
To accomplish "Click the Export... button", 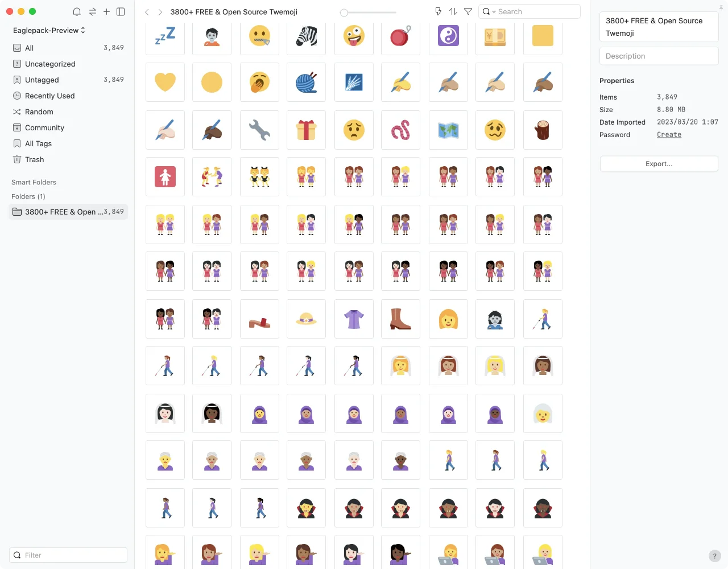I will coord(659,164).
